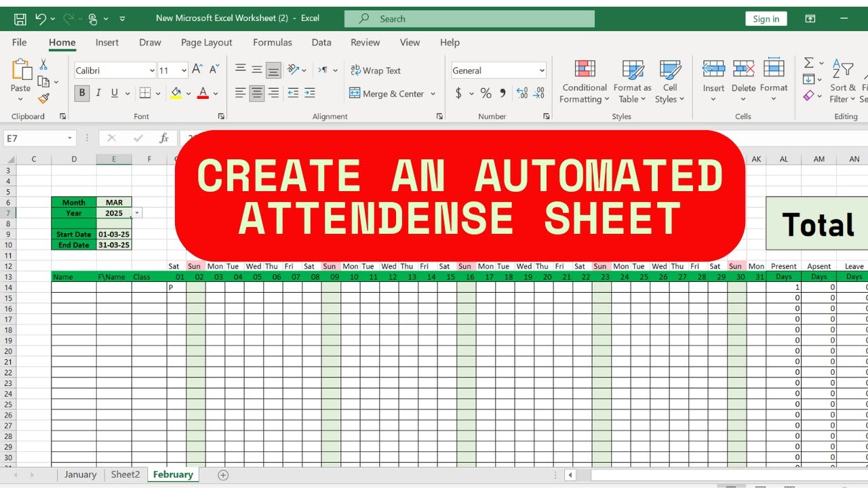The image size is (868, 488).
Task: Apply middle align to cell contents
Action: (x=257, y=69)
